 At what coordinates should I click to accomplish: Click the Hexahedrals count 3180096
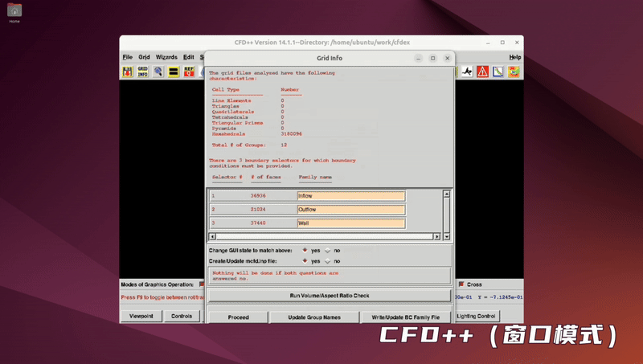click(x=292, y=134)
